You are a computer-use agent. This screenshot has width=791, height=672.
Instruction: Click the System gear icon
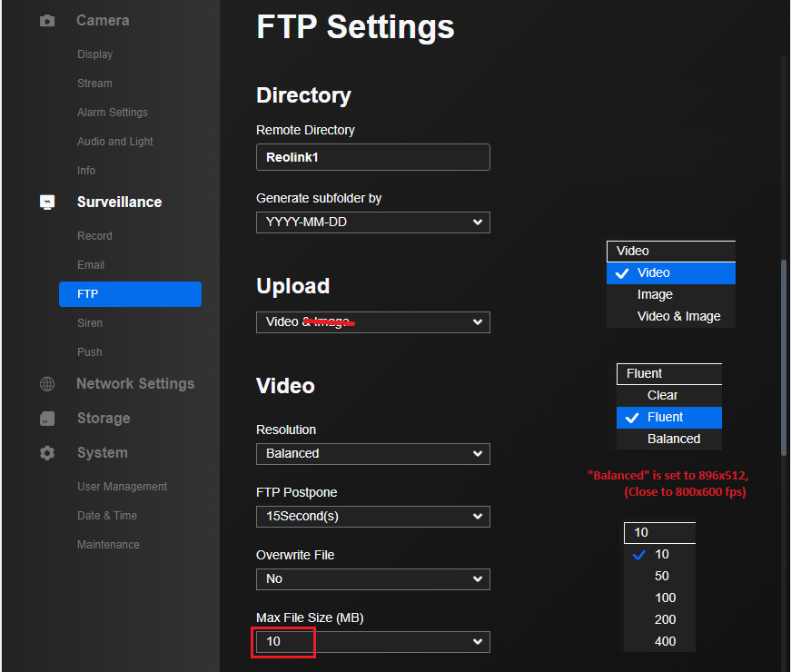pos(47,453)
